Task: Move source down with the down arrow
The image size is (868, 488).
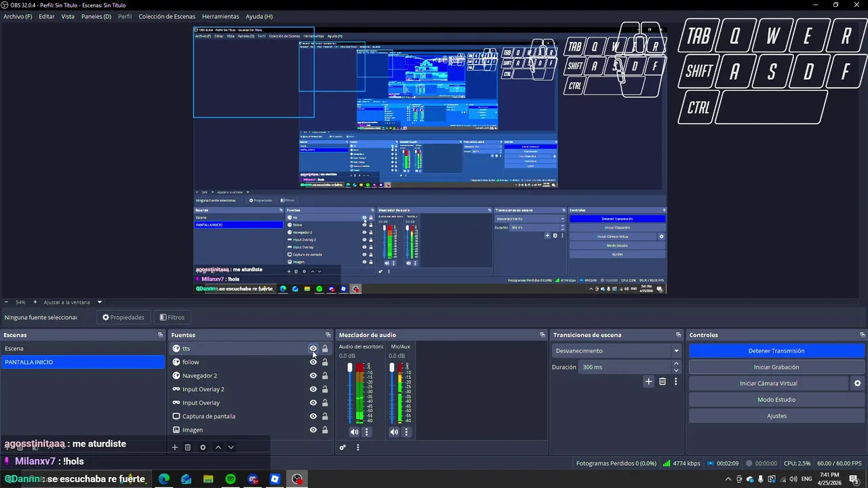Action: pos(231,447)
